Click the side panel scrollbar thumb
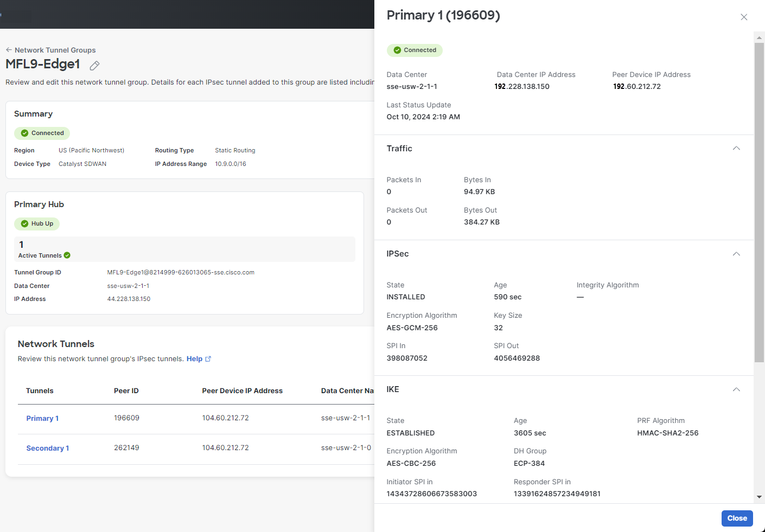This screenshot has height=532, width=765. pos(759,202)
